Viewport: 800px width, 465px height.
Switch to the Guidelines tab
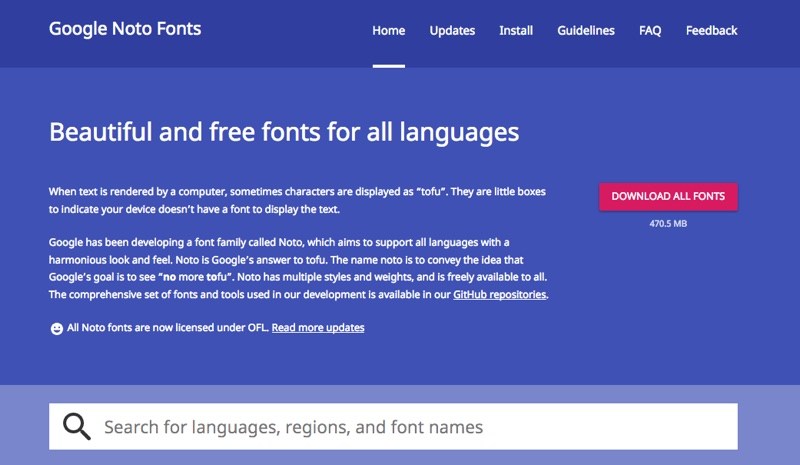tap(586, 31)
